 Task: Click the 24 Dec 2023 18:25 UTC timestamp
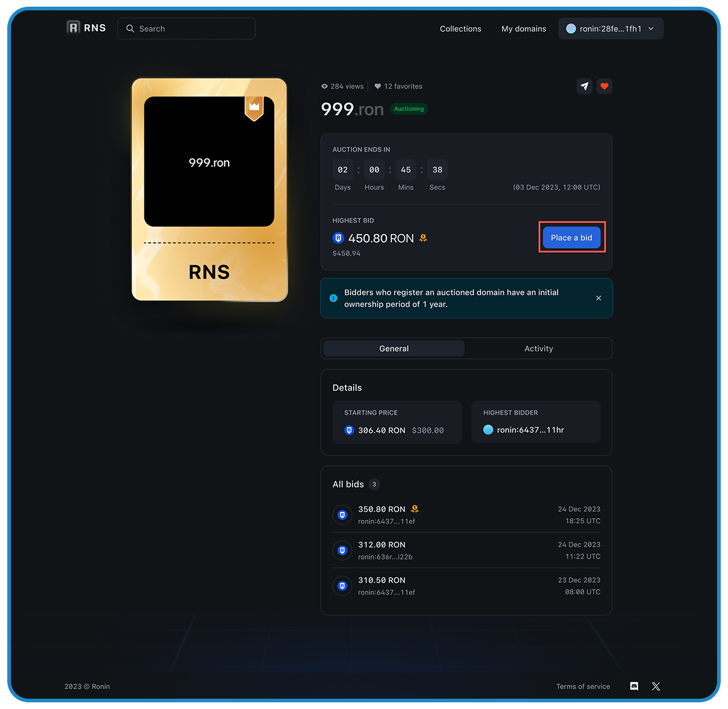(579, 515)
